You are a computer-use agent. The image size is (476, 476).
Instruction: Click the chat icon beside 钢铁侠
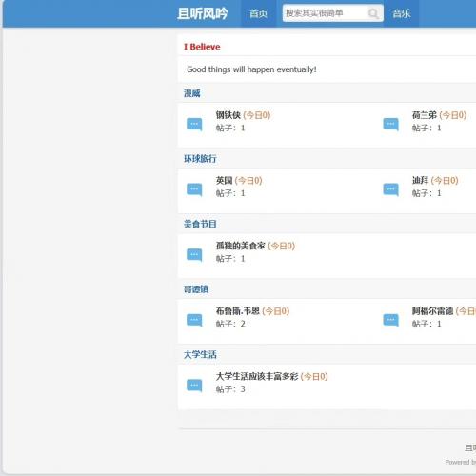click(194, 124)
